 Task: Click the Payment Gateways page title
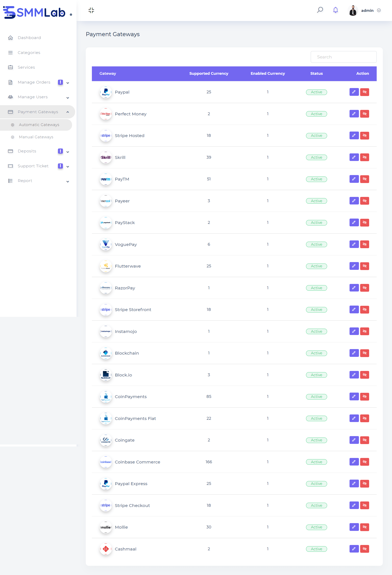[112, 34]
